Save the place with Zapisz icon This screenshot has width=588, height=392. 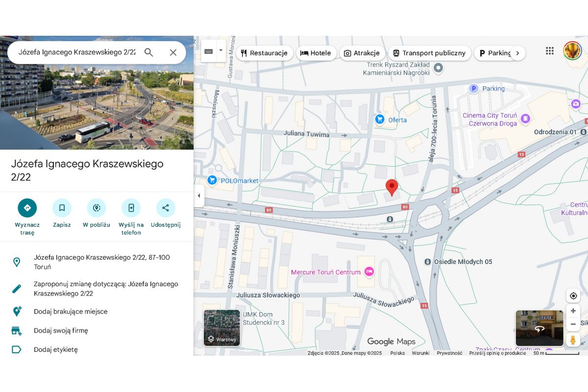pos(62,208)
